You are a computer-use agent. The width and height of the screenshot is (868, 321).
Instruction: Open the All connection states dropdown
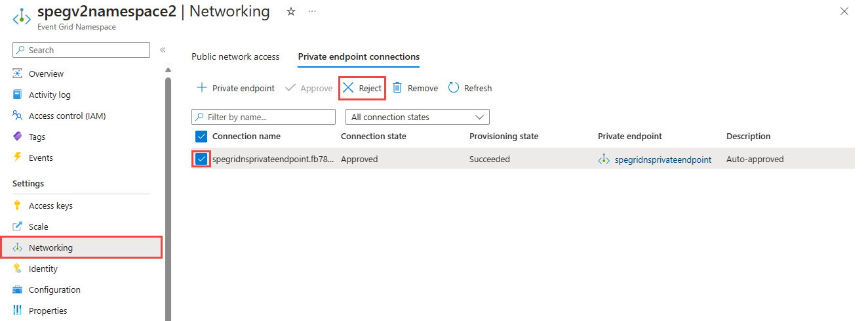tap(417, 117)
